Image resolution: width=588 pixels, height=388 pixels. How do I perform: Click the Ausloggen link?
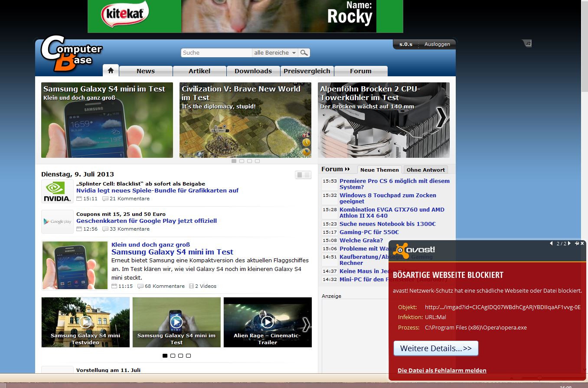click(x=437, y=44)
